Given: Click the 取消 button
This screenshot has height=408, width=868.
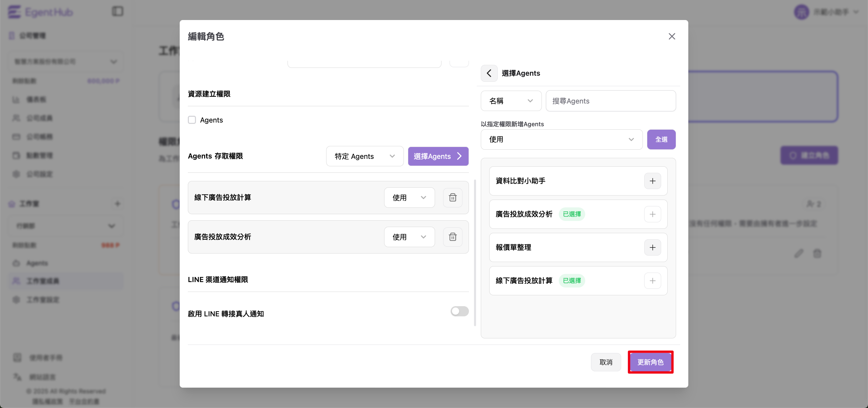Looking at the screenshot, I should click(606, 362).
